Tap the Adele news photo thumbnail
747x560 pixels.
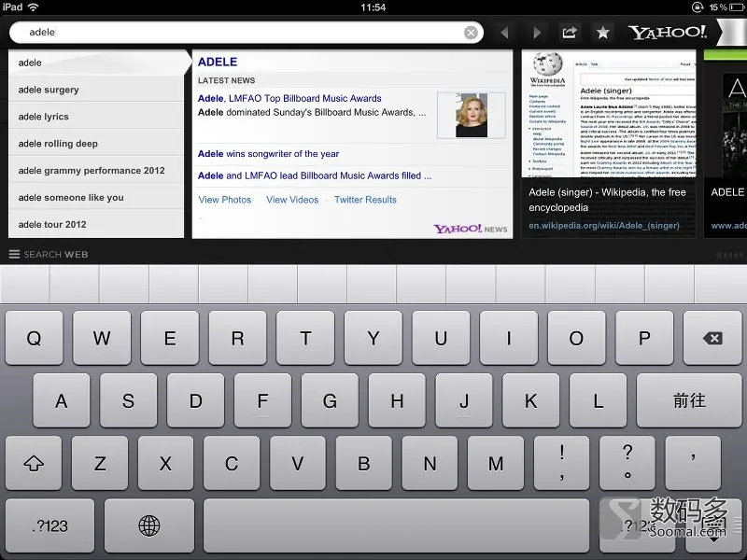click(x=472, y=115)
